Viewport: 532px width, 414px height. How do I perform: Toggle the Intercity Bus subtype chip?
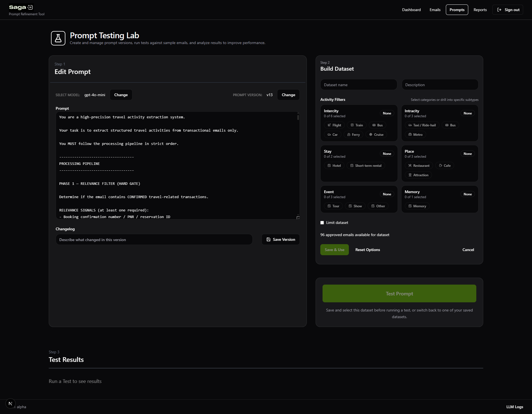point(377,125)
